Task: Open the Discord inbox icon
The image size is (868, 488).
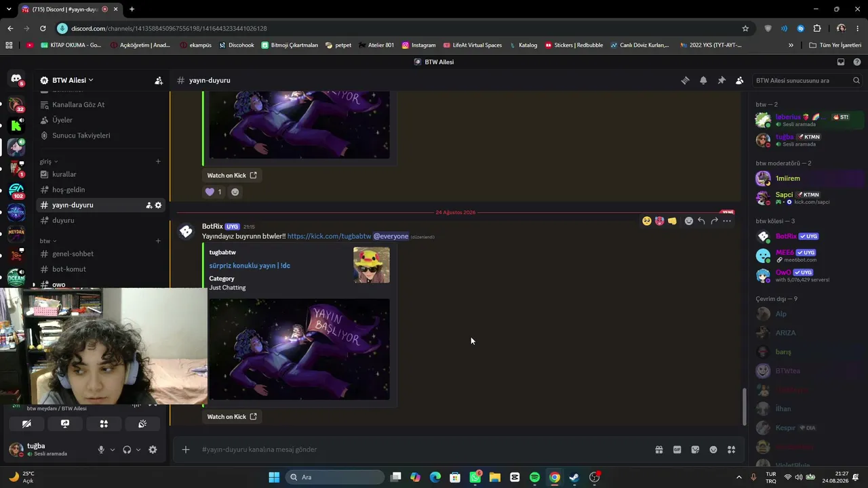Action: (841, 62)
